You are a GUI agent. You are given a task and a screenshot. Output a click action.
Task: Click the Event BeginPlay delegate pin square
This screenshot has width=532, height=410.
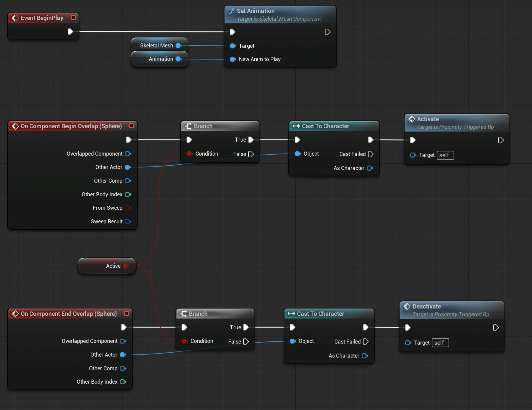point(73,18)
